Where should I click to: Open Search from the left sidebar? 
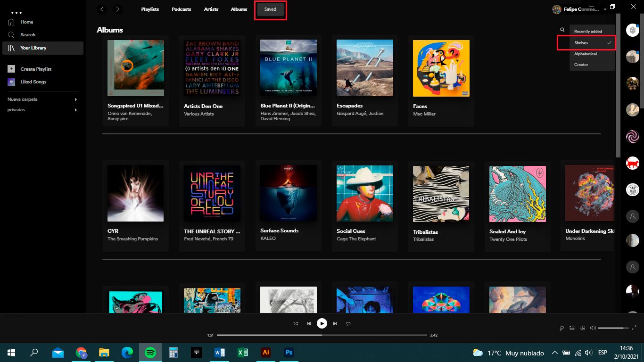(27, 34)
